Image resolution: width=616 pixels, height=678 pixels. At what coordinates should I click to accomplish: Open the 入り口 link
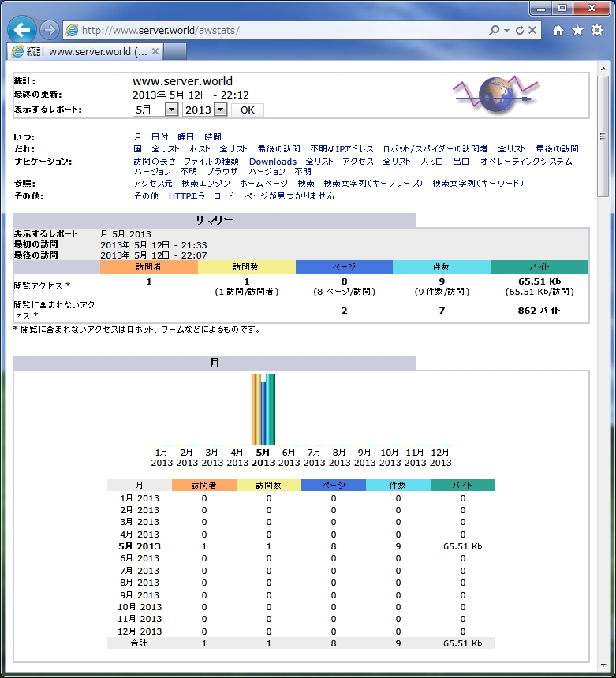point(432,162)
